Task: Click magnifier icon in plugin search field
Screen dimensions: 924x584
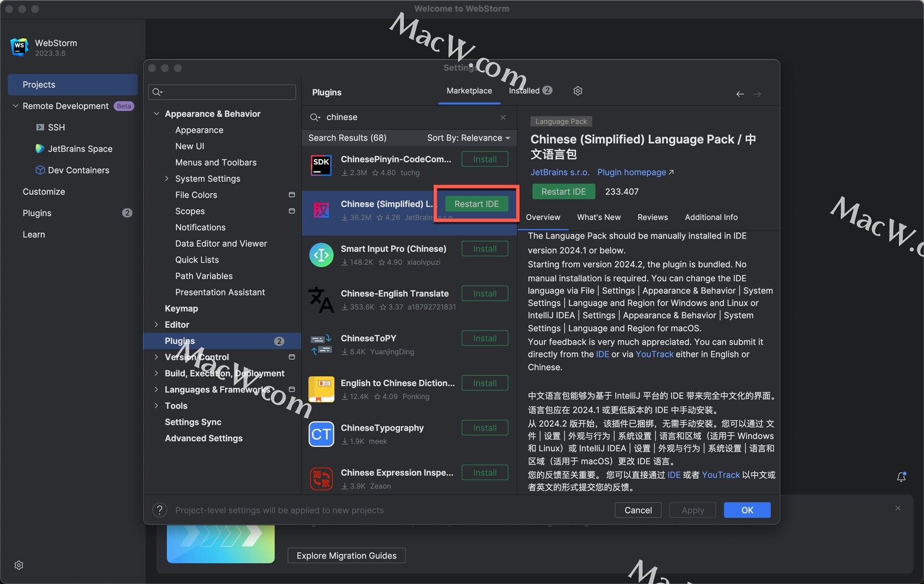Action: (x=315, y=117)
